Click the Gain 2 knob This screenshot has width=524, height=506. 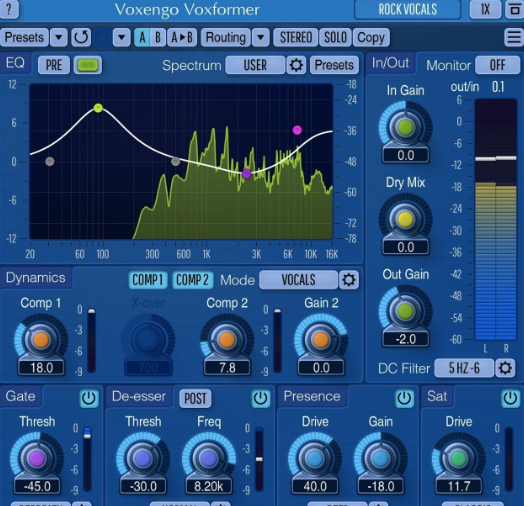[321, 340]
